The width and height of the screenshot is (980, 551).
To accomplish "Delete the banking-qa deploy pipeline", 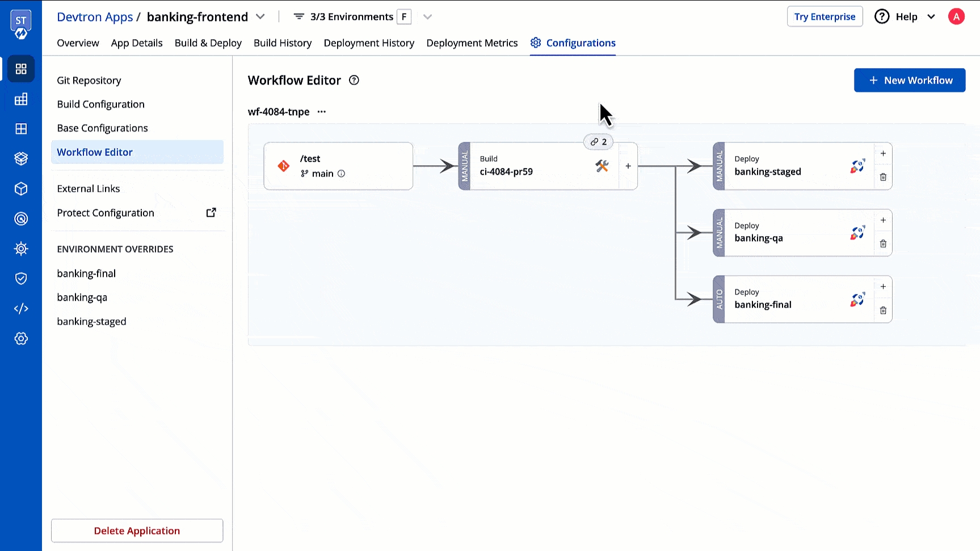I will (x=883, y=244).
